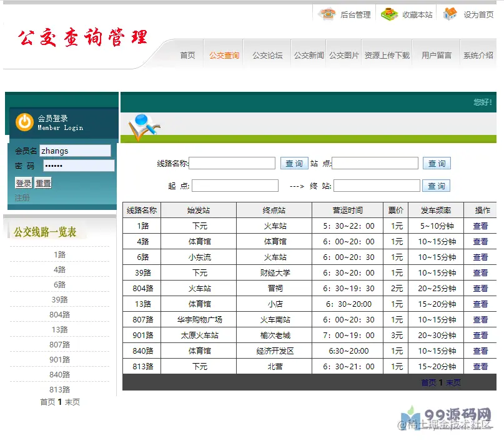The image size is (504, 443).
Task: Click 查询 button next to 线路名称
Action: (294, 163)
